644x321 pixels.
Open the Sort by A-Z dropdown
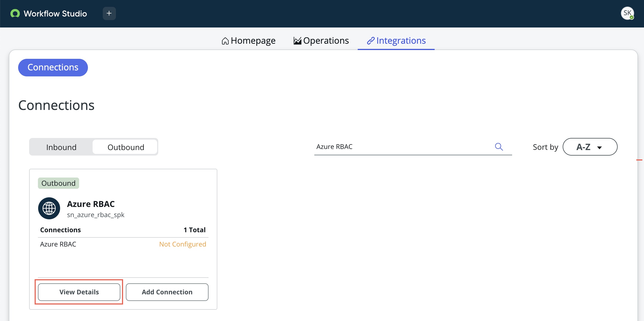click(x=590, y=147)
